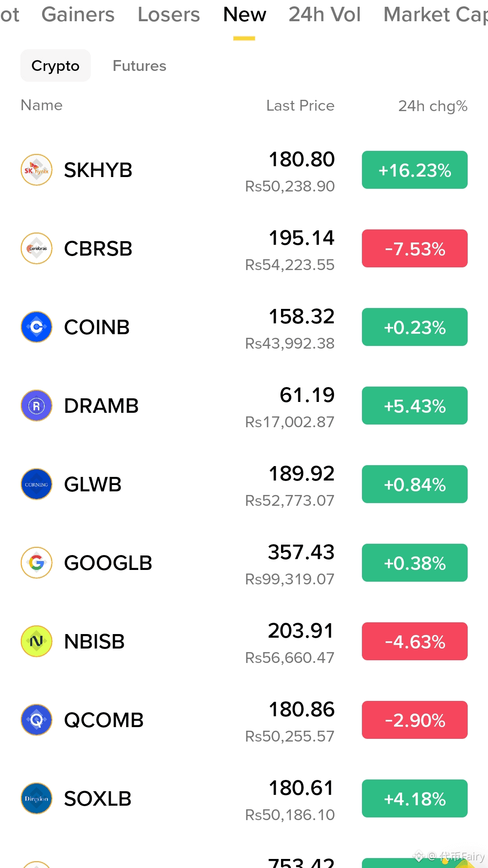Tap the SK hynix SKHYB coin icon
This screenshot has width=488, height=868.
click(x=37, y=170)
